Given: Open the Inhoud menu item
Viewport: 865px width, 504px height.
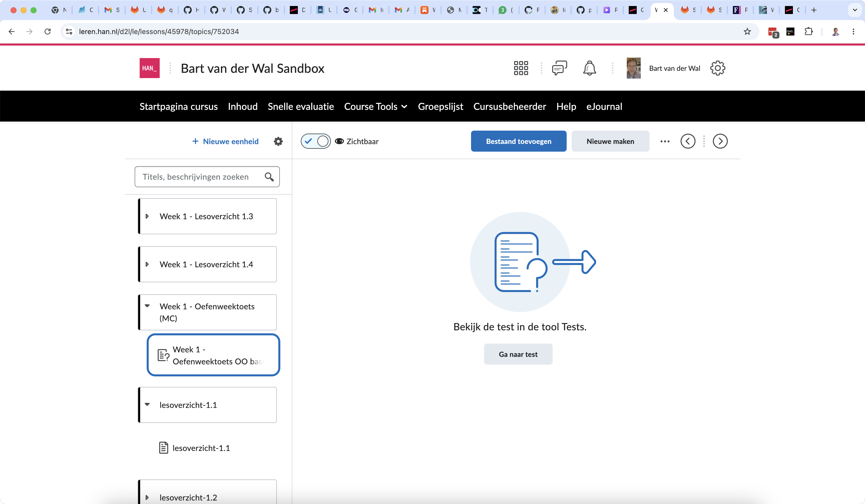Looking at the screenshot, I should point(243,106).
